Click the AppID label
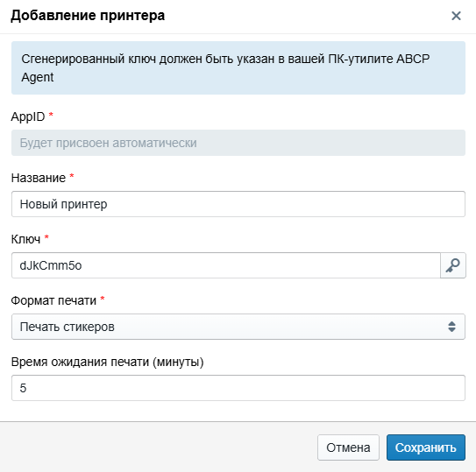This screenshot has width=476, height=472. click(28, 116)
